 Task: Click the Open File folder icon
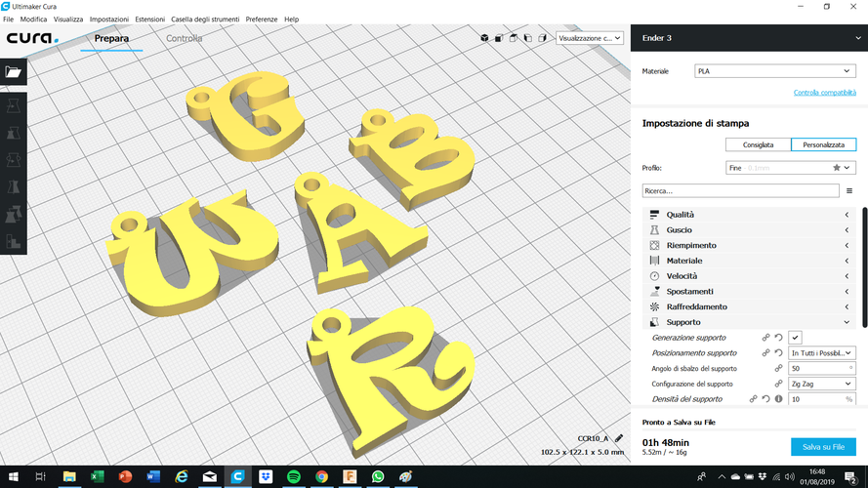coord(14,72)
